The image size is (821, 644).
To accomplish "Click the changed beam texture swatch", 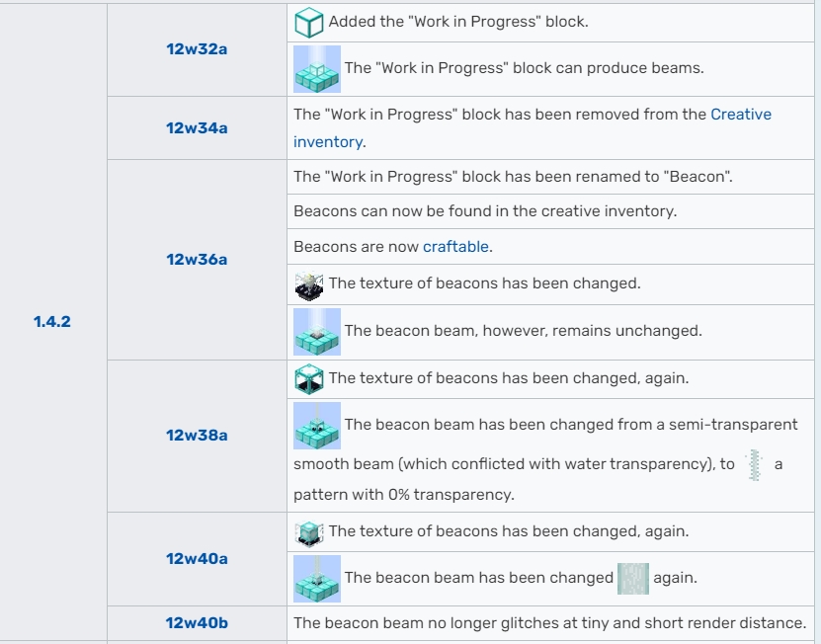I will (x=633, y=579).
